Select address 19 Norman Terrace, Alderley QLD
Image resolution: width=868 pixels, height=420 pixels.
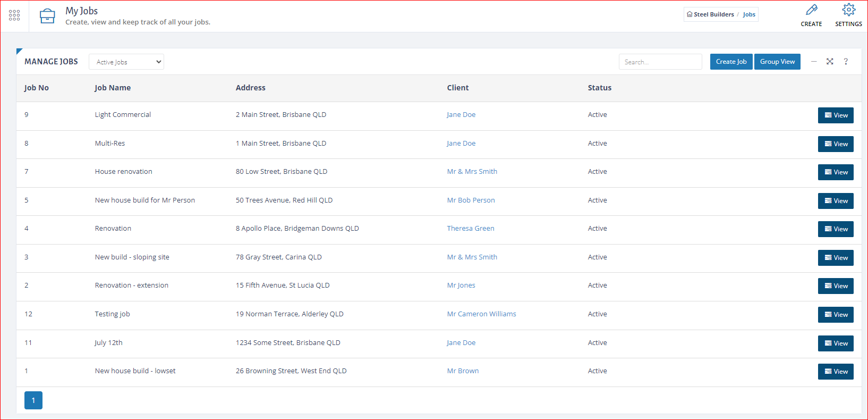[290, 314]
